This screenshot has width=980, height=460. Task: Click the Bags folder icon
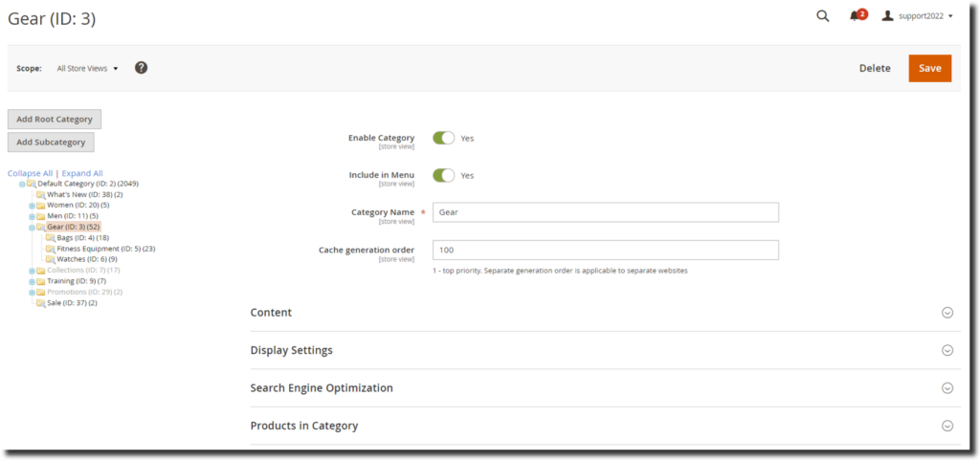[x=51, y=238]
